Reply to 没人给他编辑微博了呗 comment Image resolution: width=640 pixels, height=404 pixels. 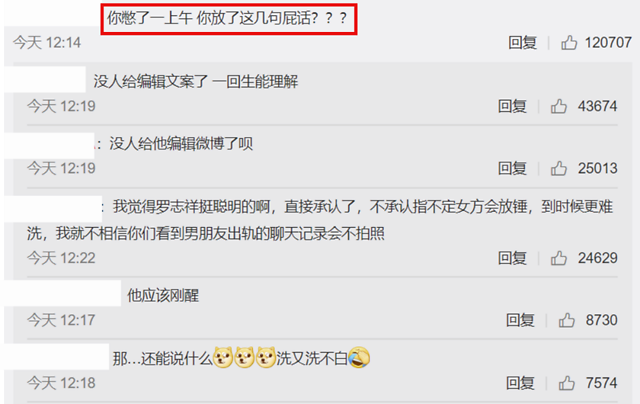pos(512,168)
